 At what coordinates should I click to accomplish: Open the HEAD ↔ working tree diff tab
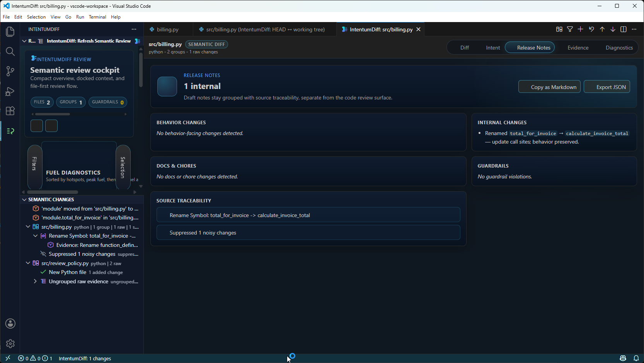click(x=265, y=29)
